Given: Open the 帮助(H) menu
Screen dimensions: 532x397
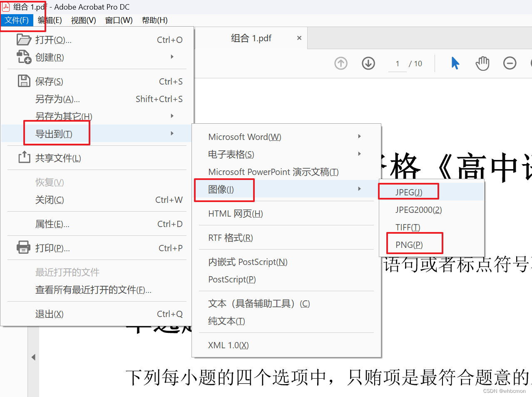Looking at the screenshot, I should (155, 20).
